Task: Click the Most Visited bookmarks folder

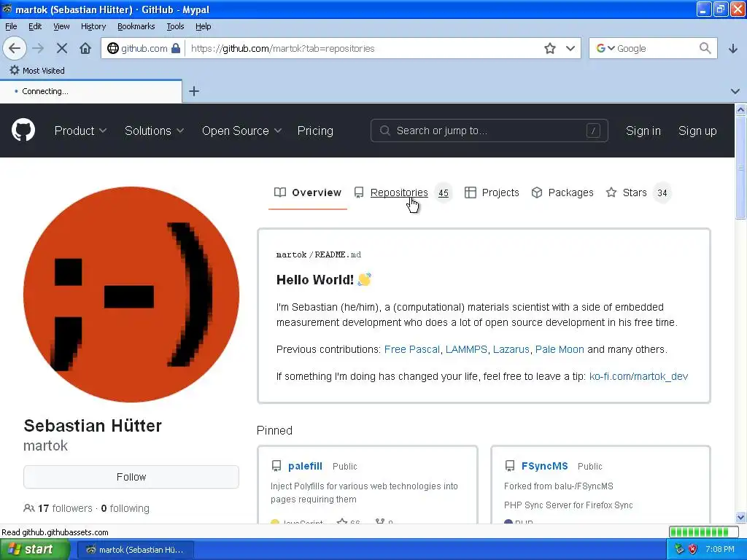Action: click(37, 70)
